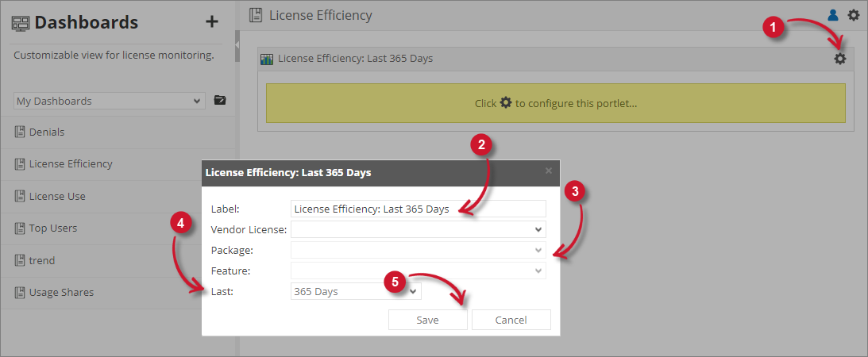Image resolution: width=868 pixels, height=357 pixels.
Task: Open the user account icon
Action: pyautogui.click(x=832, y=16)
